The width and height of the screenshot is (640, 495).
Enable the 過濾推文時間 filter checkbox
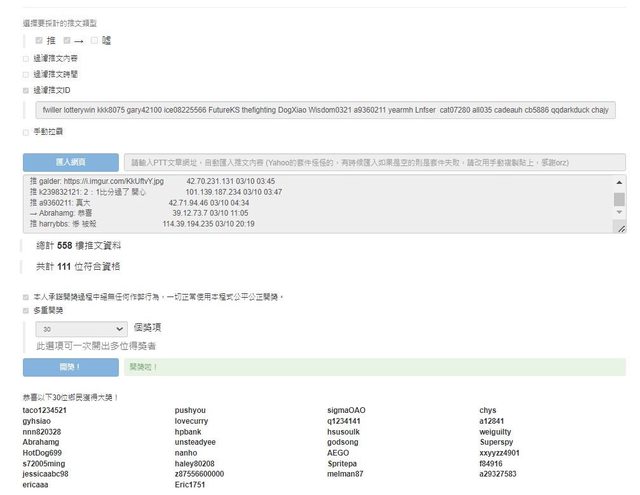[x=26, y=74]
